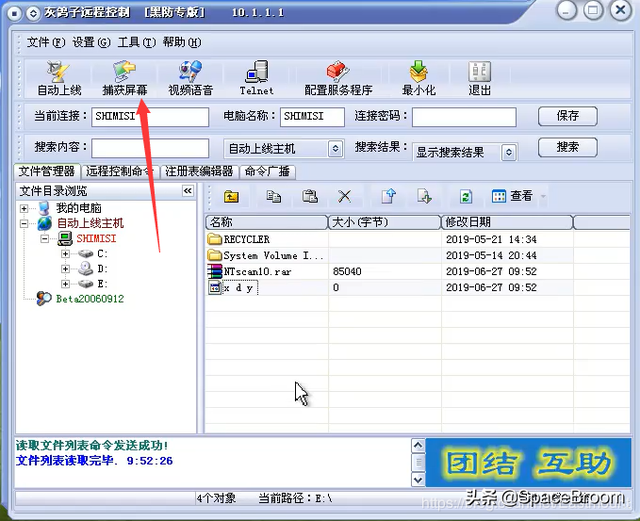Open the 自动上线主机 dropdown
Viewport: 640px width, 521px height.
335,149
